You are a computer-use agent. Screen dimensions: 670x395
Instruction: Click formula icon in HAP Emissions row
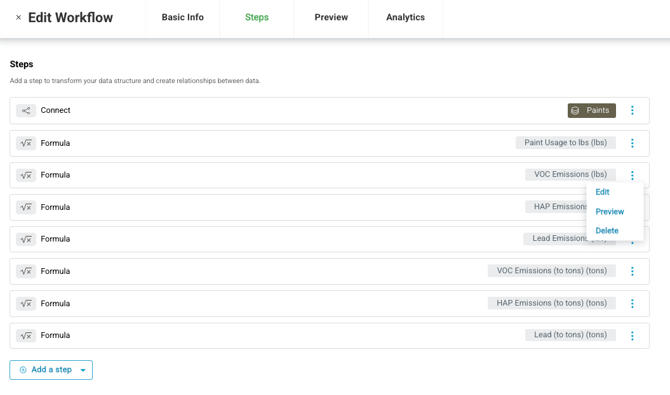click(26, 207)
